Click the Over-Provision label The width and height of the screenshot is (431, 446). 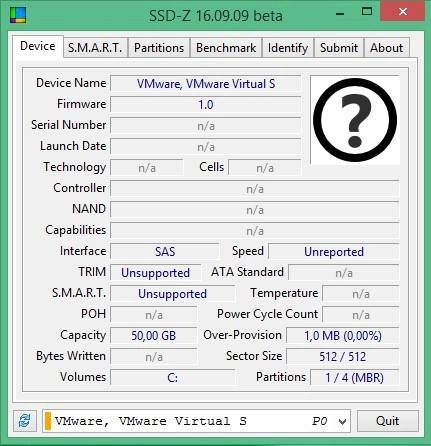click(242, 335)
